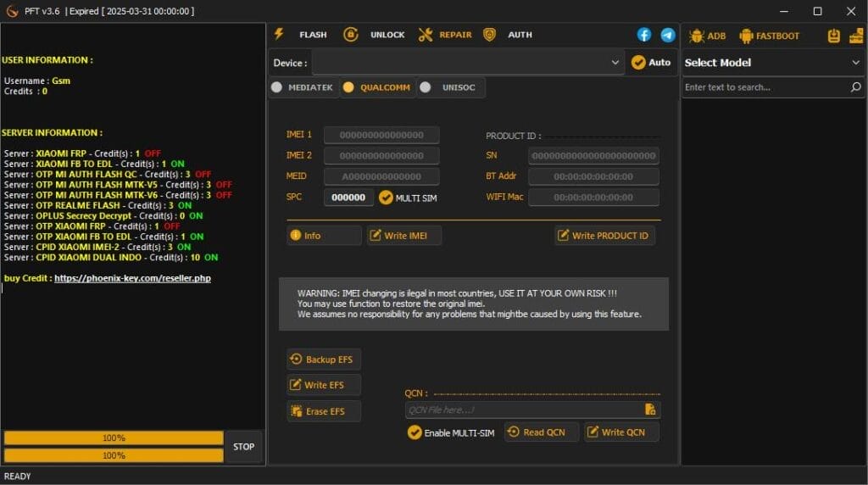Click the Read QCN button

541,432
